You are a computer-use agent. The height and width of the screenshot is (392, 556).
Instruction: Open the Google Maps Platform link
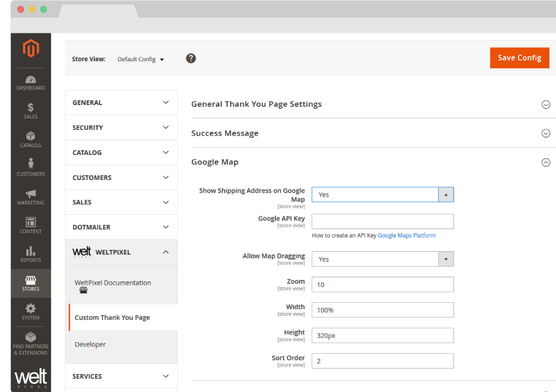(x=406, y=235)
